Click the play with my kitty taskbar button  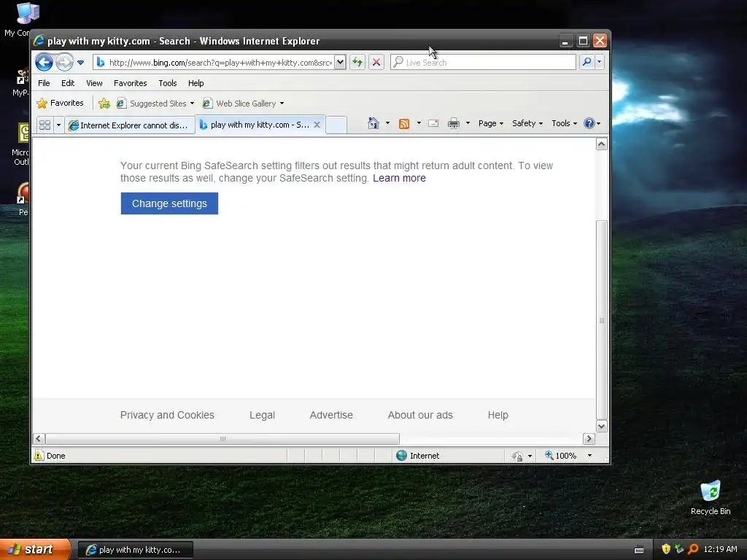click(135, 550)
